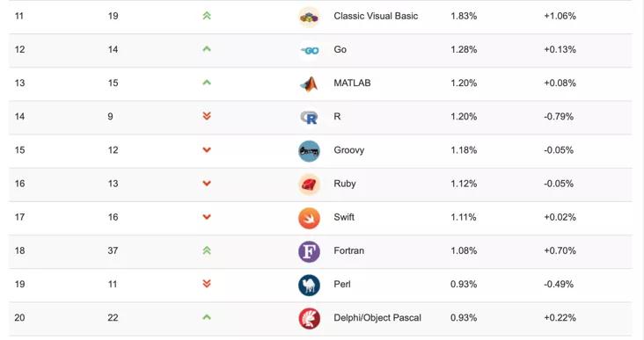Click previous rank 37 in Fortran row
Image resolution: width=644 pixels, height=340 pixels.
point(113,250)
